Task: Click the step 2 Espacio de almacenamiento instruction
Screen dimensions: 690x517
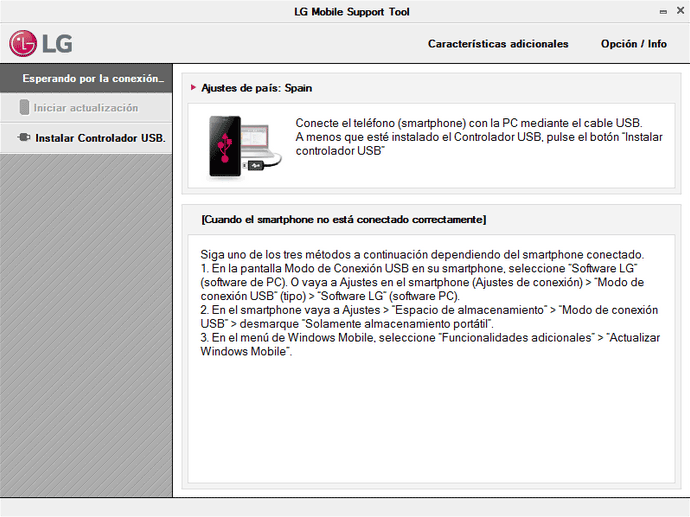Action: tap(429, 317)
